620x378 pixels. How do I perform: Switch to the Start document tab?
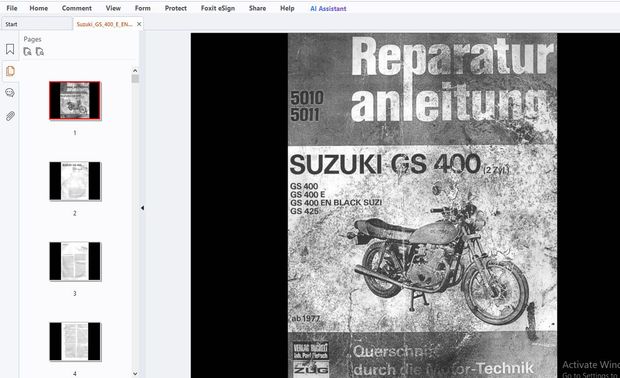click(36, 24)
